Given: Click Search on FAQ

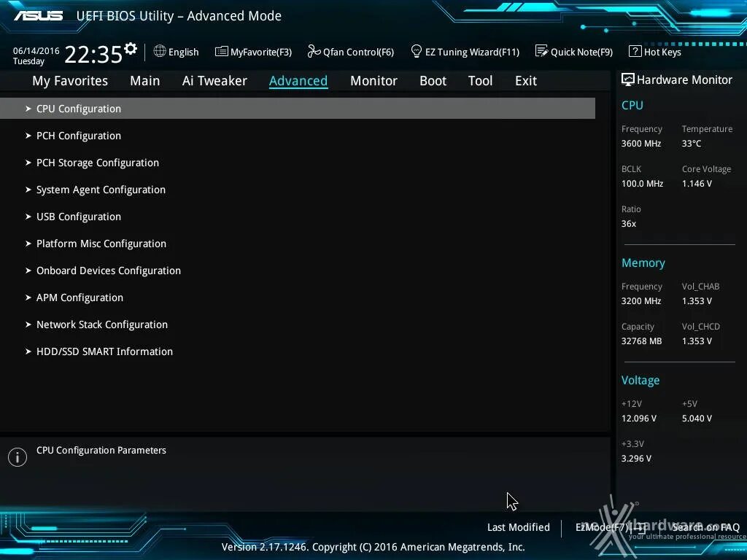Looking at the screenshot, I should coord(706,527).
